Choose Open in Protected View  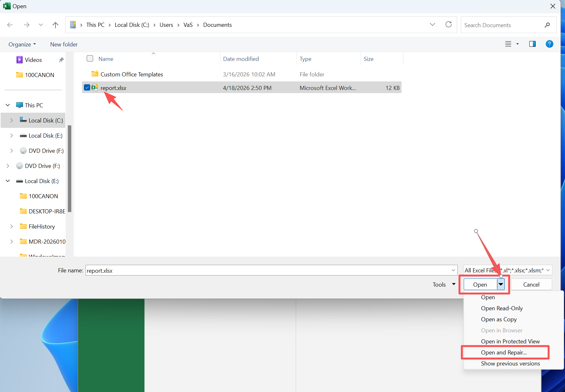coord(510,342)
